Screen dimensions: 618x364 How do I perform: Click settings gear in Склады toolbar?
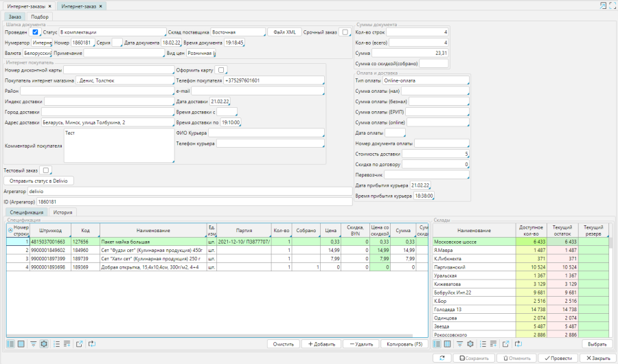(470, 343)
